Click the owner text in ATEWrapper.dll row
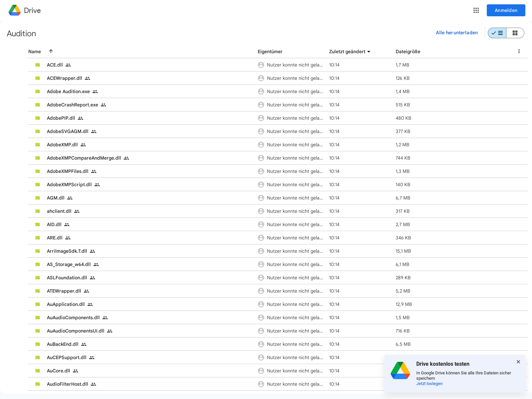This screenshot has width=532, height=399. tap(295, 291)
